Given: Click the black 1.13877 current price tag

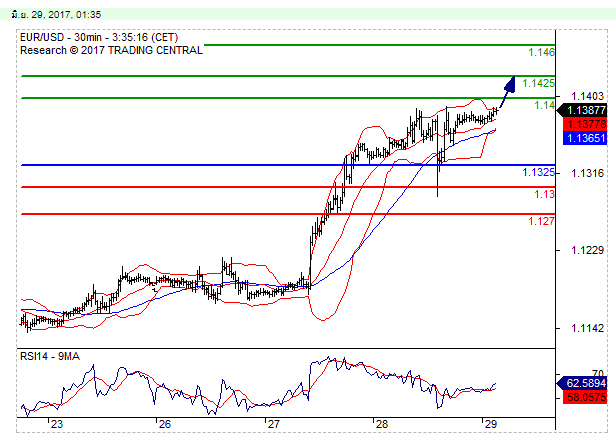Looking at the screenshot, I should 582,110.
